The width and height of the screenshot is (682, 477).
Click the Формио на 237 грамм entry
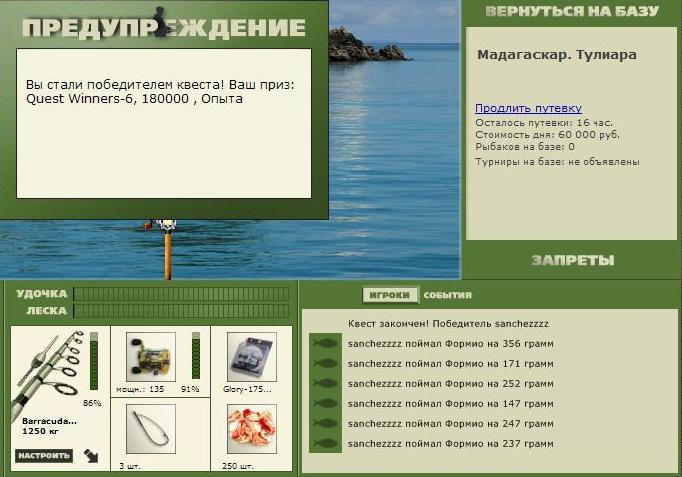click(451, 444)
